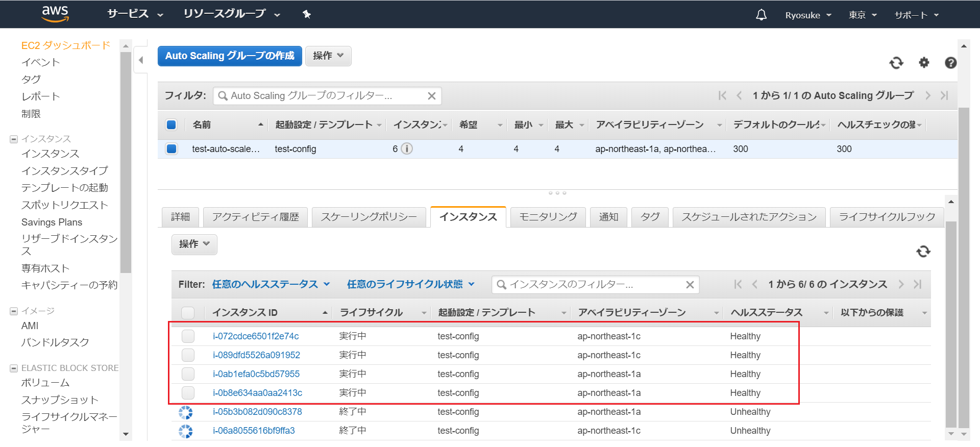Open EC2 ダッシュボード link

[x=66, y=45]
